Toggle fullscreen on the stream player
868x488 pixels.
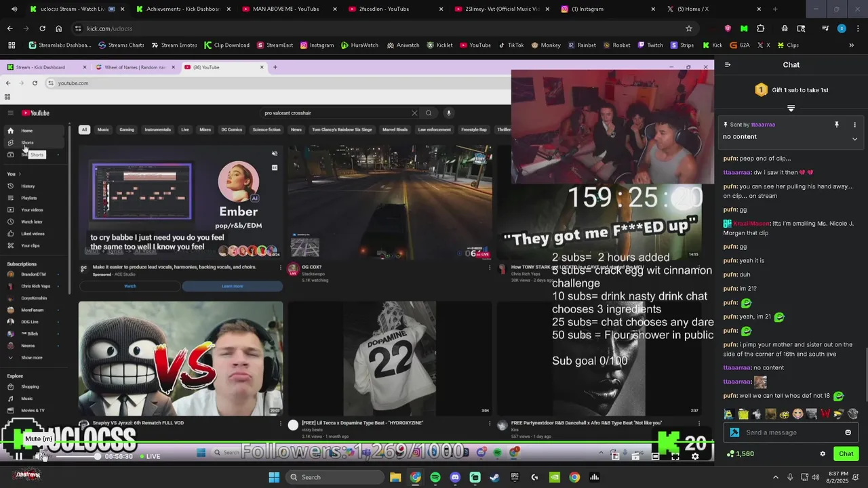tap(675, 456)
